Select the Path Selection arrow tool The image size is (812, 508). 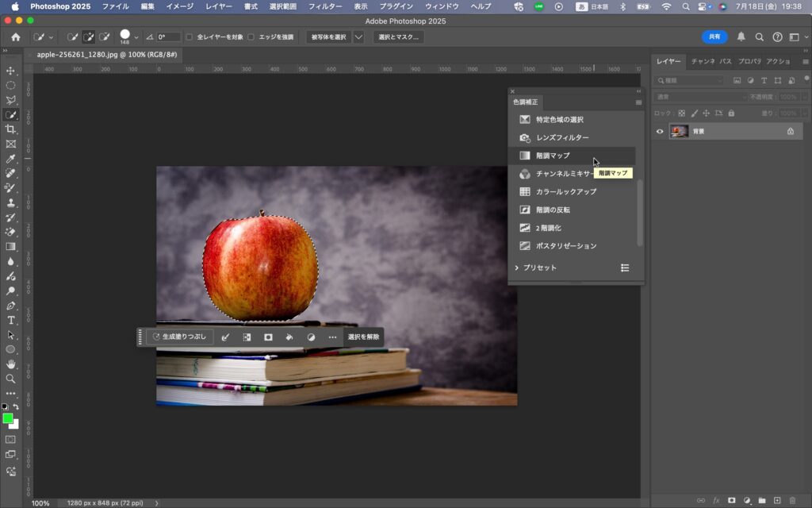(x=10, y=335)
